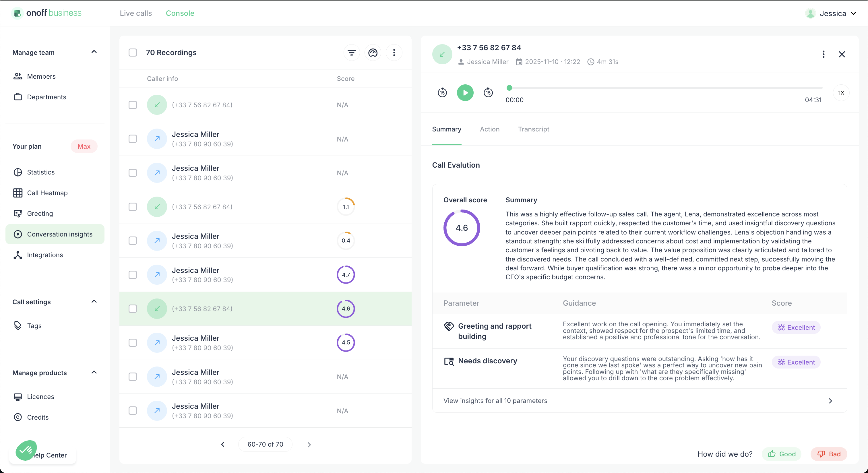Open Departments in sidebar
The height and width of the screenshot is (473, 868).
click(55, 97)
